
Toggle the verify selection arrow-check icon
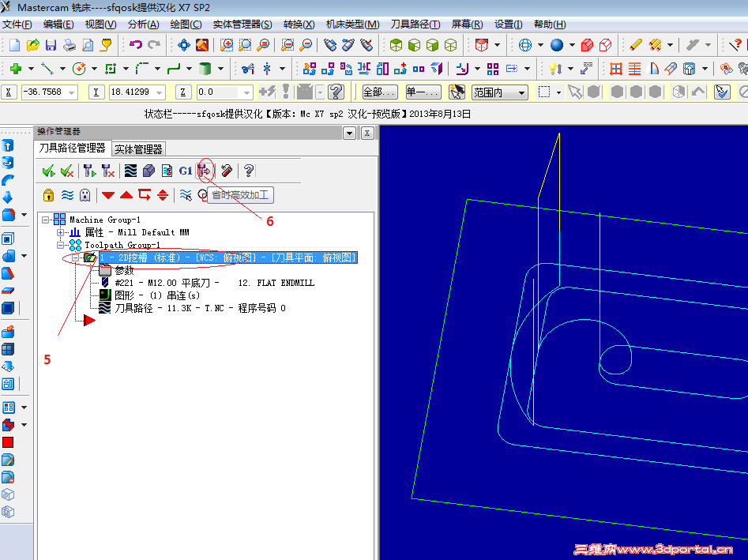point(722,92)
